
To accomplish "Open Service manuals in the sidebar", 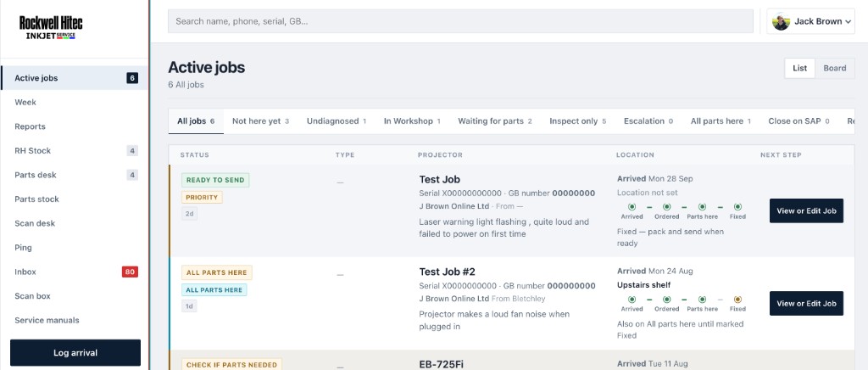I will pos(75,320).
